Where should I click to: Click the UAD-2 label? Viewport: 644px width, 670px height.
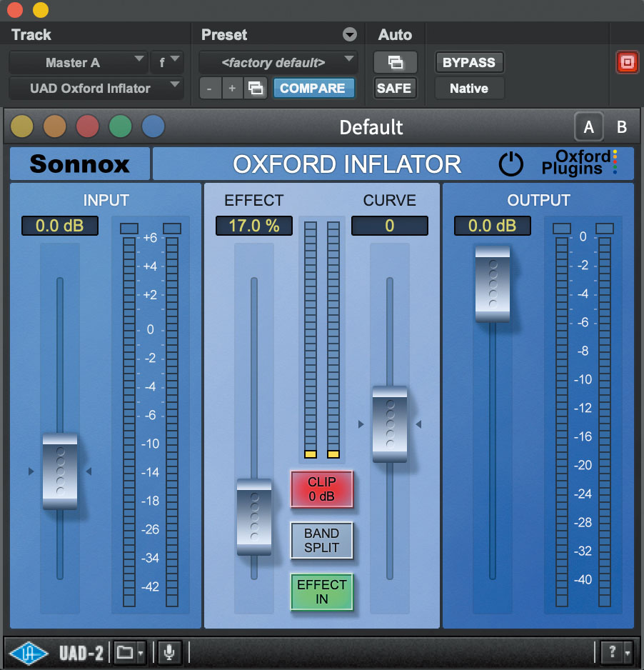(81, 654)
